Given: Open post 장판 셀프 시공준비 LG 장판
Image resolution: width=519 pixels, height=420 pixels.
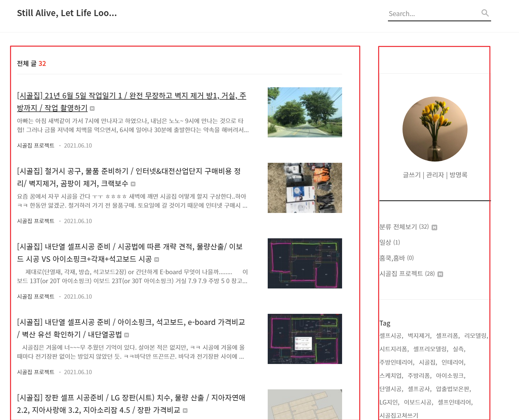Looking at the screenshot, I should point(131,404).
